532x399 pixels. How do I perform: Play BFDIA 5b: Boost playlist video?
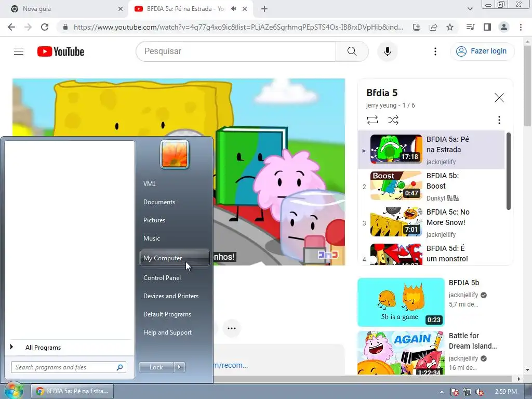click(431, 187)
